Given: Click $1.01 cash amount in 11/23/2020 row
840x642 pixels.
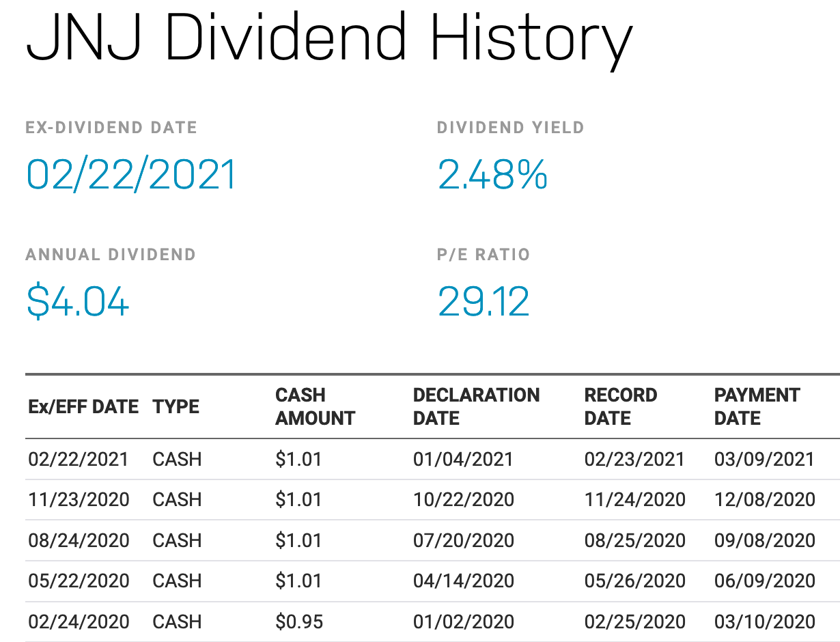Looking at the screenshot, I should pos(298,500).
